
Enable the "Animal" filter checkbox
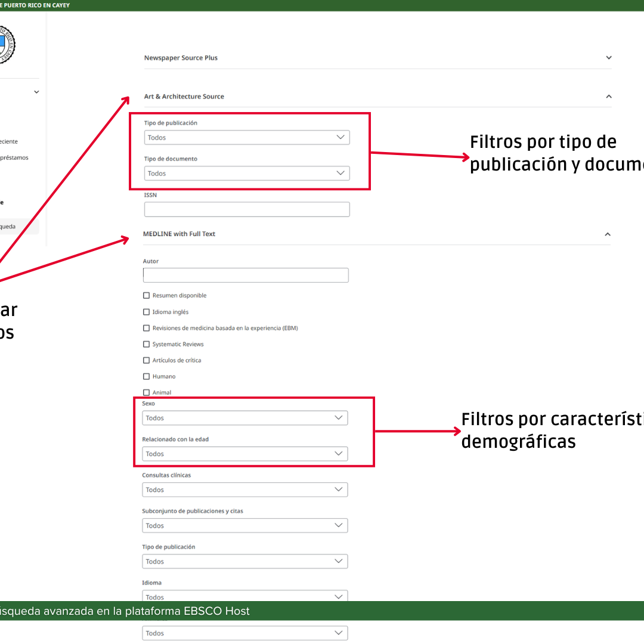[146, 392]
